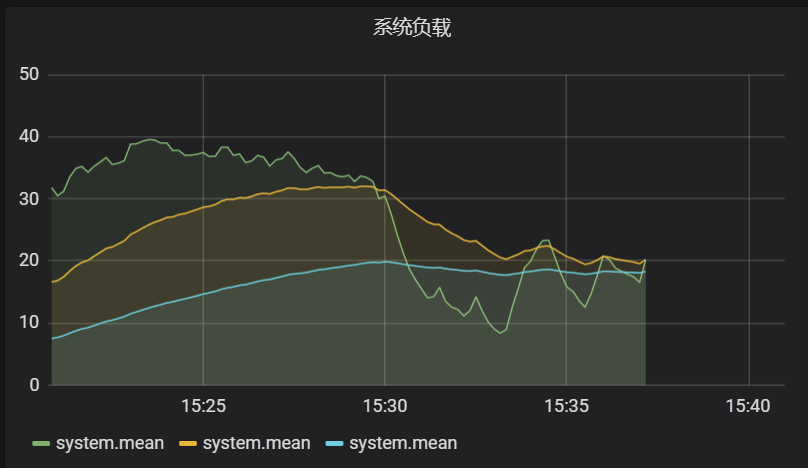The image size is (808, 468).
Task: Click the green line's lowest dip near 15:33
Action: 500,333
